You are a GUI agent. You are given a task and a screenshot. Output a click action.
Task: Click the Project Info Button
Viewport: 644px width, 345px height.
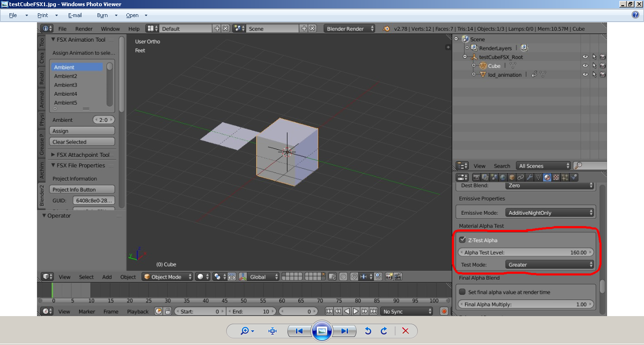82,190
